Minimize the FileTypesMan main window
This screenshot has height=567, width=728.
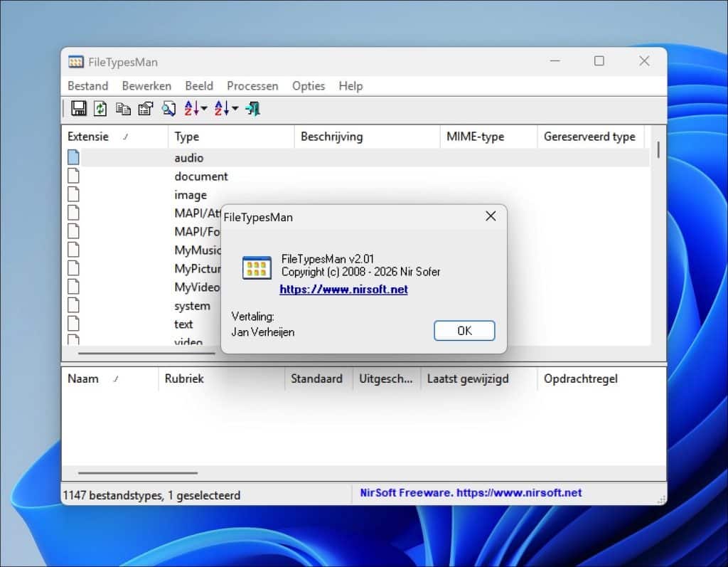[555, 61]
